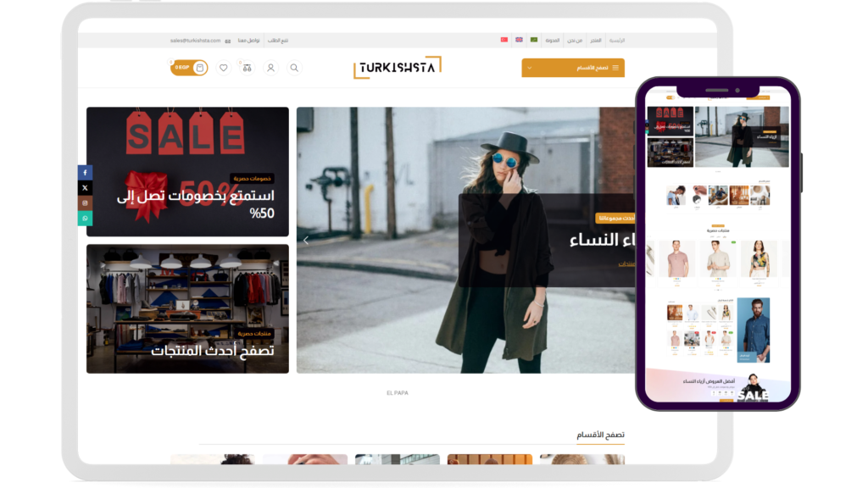868x488 pixels.
Task: Open Instagram from the side bar
Action: tap(85, 203)
